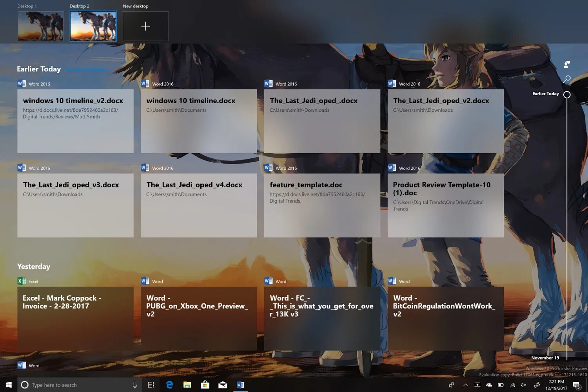This screenshot has height=392, width=588.
Task: Click the blue see all activities link
Action: (87, 70)
